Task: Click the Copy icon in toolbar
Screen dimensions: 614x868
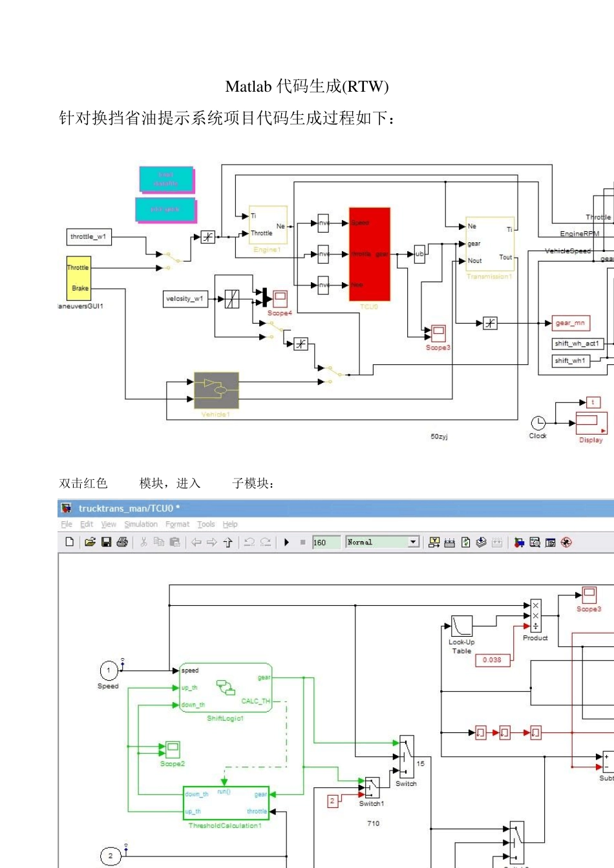Action: [159, 542]
